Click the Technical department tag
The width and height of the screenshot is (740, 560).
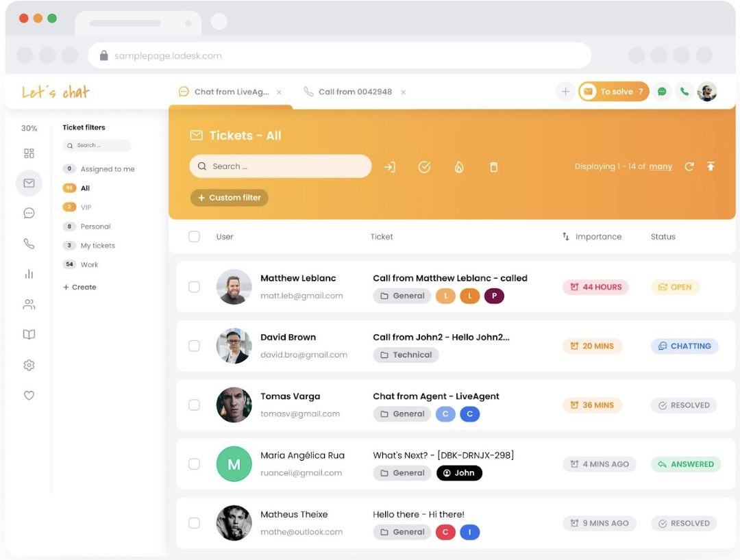(x=406, y=355)
